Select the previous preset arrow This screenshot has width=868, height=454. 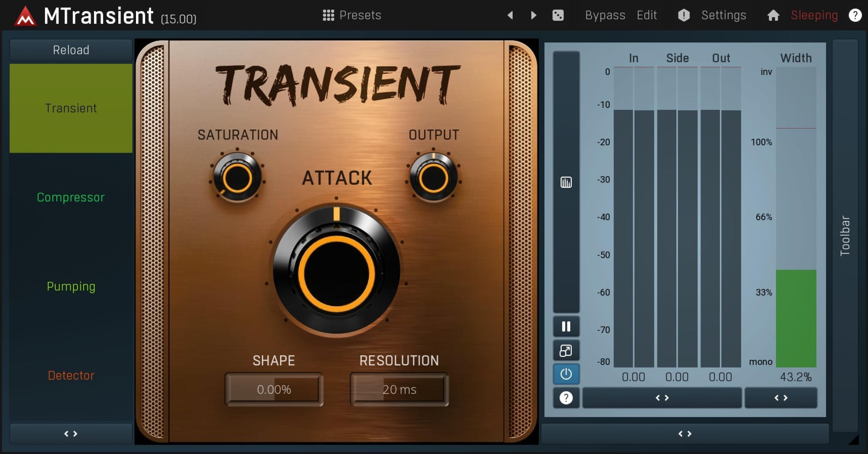510,15
